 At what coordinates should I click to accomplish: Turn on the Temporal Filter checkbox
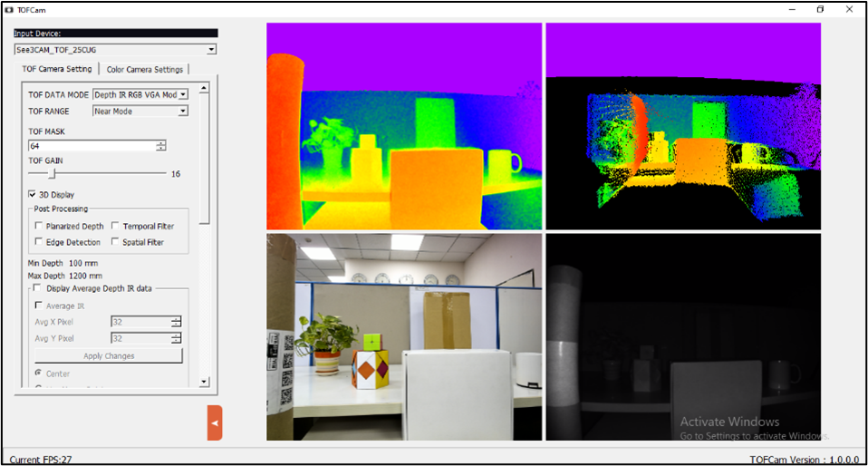point(115,226)
